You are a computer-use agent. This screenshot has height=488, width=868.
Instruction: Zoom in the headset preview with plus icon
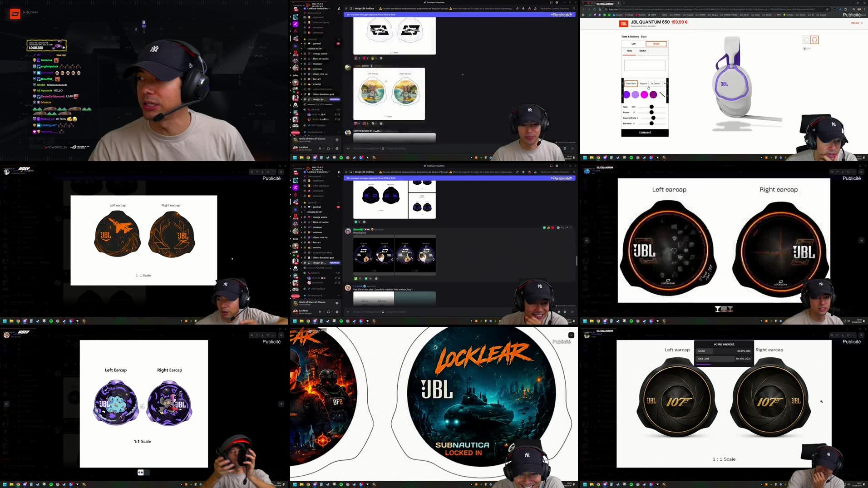click(804, 49)
